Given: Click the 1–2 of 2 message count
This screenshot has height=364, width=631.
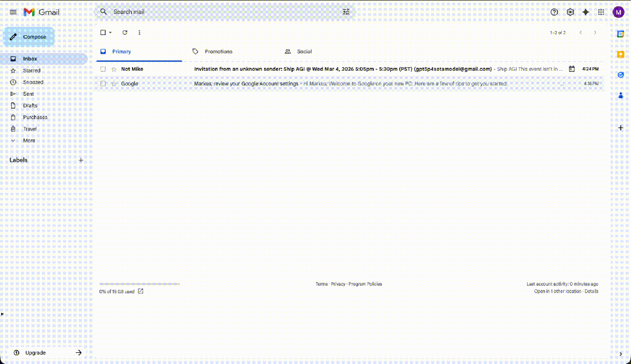Looking at the screenshot, I should click(558, 33).
